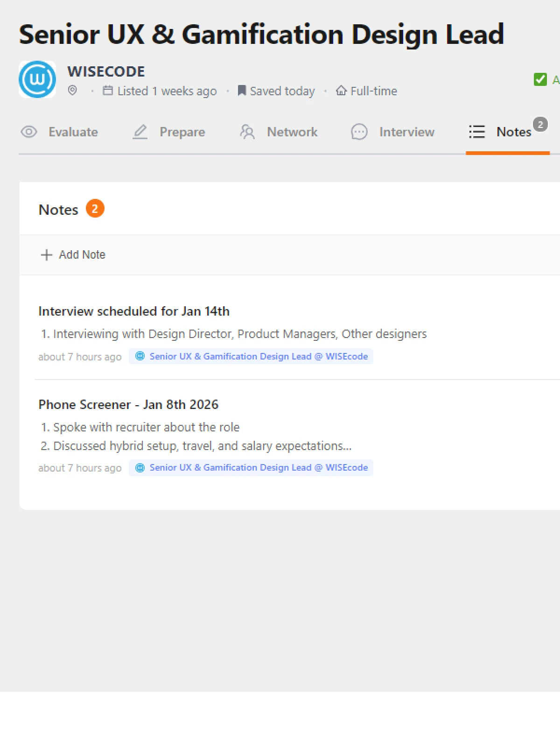
Task: Click the WISECODE company logo
Action: (37, 79)
